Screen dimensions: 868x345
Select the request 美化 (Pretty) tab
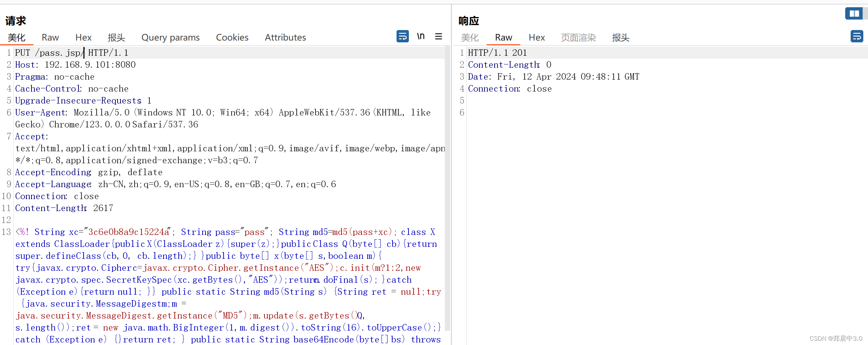pos(17,37)
